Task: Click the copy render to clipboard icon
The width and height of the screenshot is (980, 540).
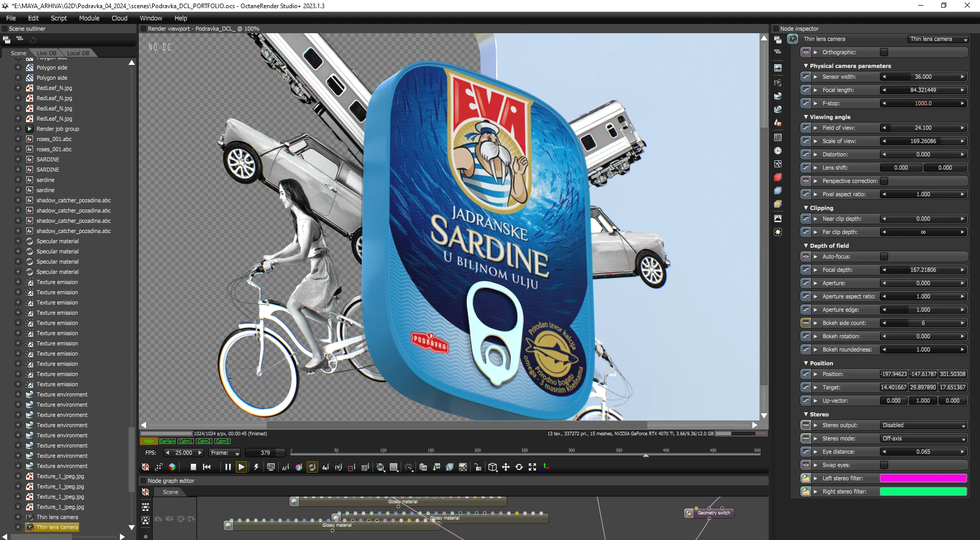Action: 423,467
